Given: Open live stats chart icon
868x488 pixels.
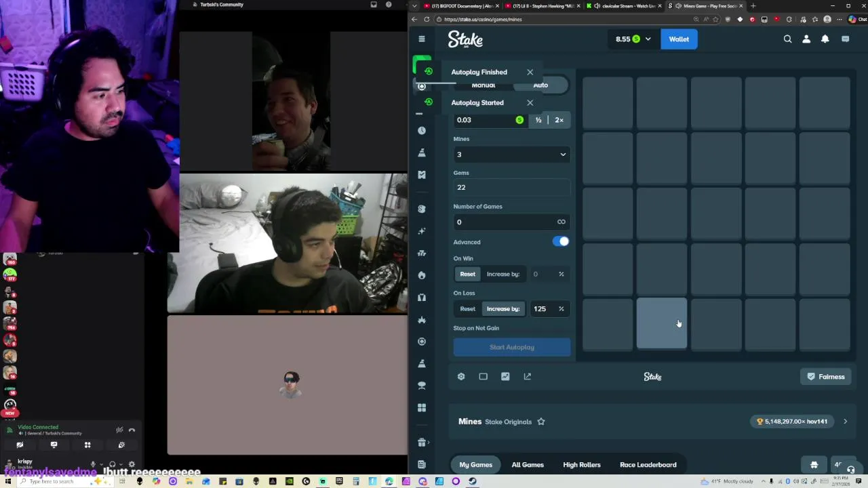Looking at the screenshot, I should (x=505, y=377).
